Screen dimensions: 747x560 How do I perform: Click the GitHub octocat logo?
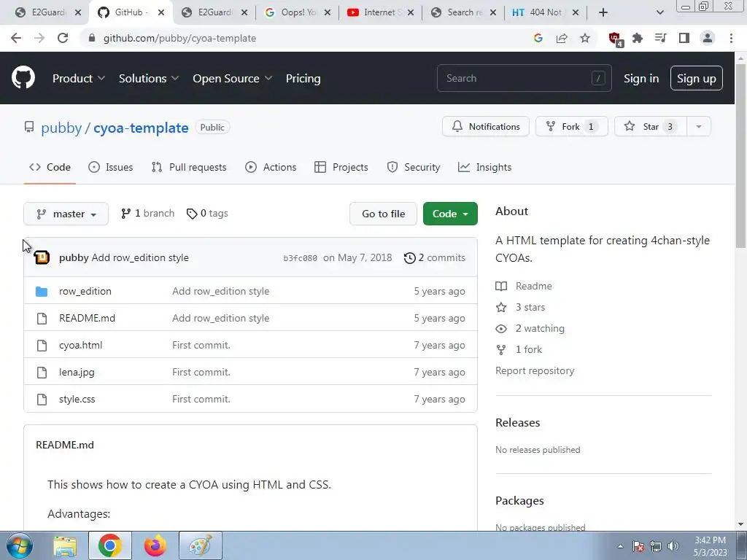pos(23,78)
